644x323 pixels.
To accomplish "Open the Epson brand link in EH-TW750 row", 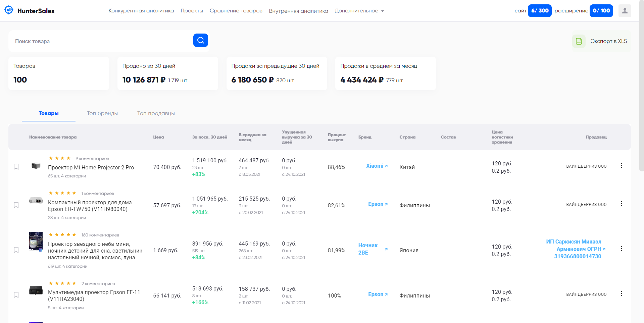I will point(378,204).
